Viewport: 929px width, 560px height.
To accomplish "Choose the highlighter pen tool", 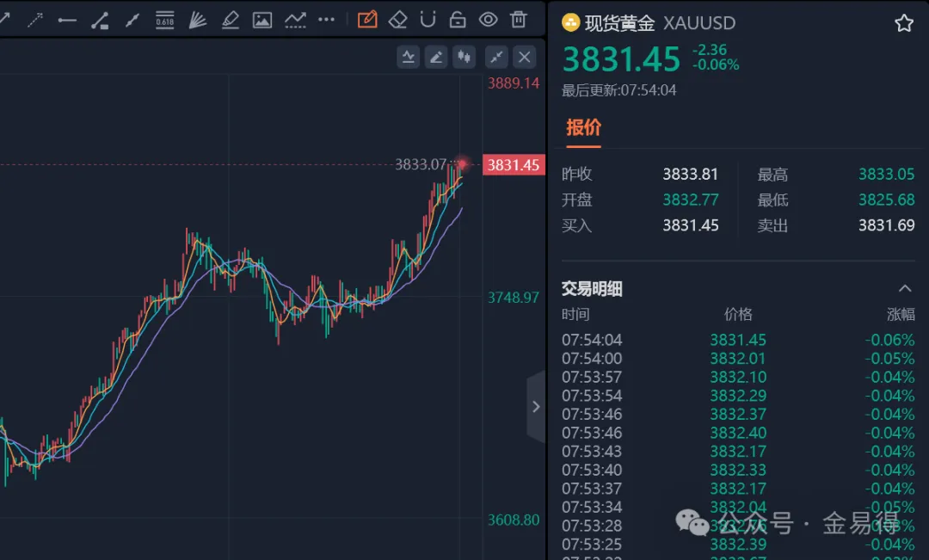I will pyautogui.click(x=230, y=19).
